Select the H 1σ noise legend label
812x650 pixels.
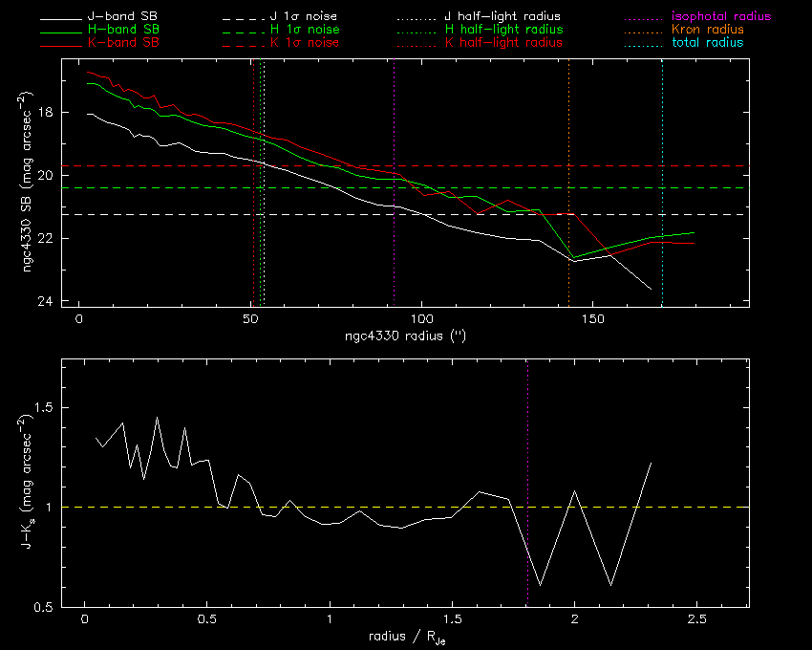[304, 30]
